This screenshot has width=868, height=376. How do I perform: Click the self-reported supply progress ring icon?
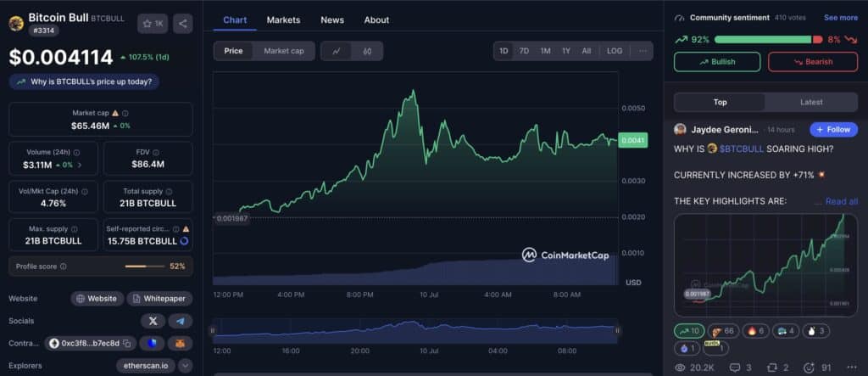184,241
